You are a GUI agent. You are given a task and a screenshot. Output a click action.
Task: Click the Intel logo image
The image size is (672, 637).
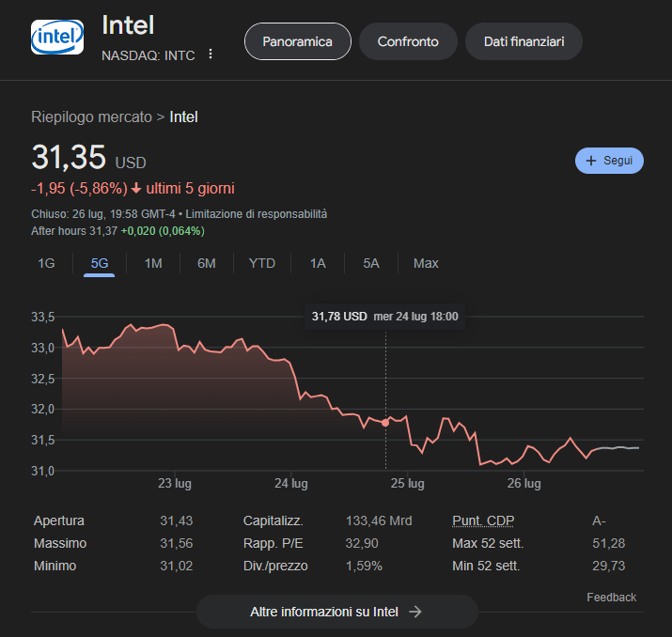pyautogui.click(x=57, y=38)
